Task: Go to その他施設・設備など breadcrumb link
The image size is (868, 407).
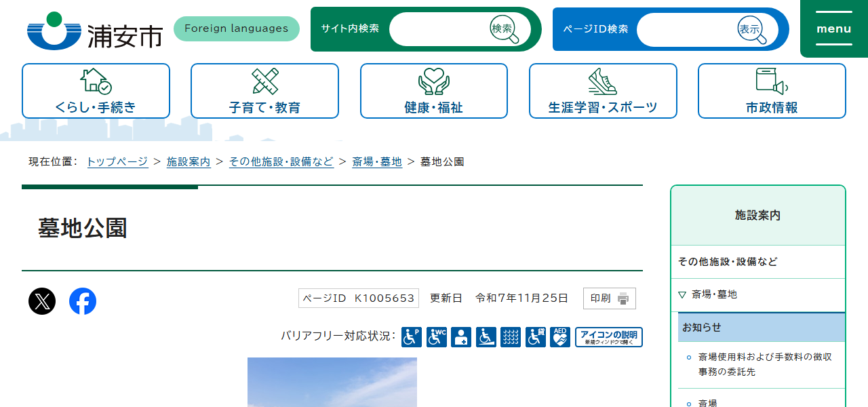Action: [x=281, y=161]
